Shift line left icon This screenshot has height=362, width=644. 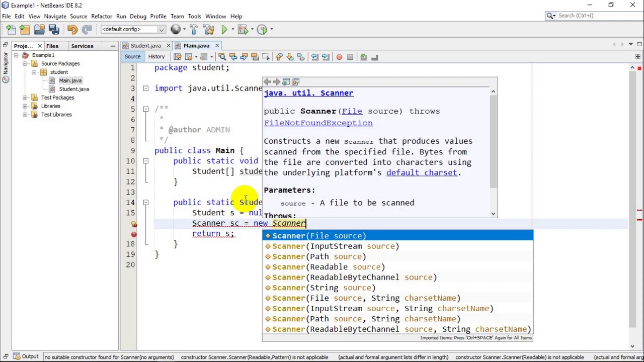pyautogui.click(x=314, y=57)
